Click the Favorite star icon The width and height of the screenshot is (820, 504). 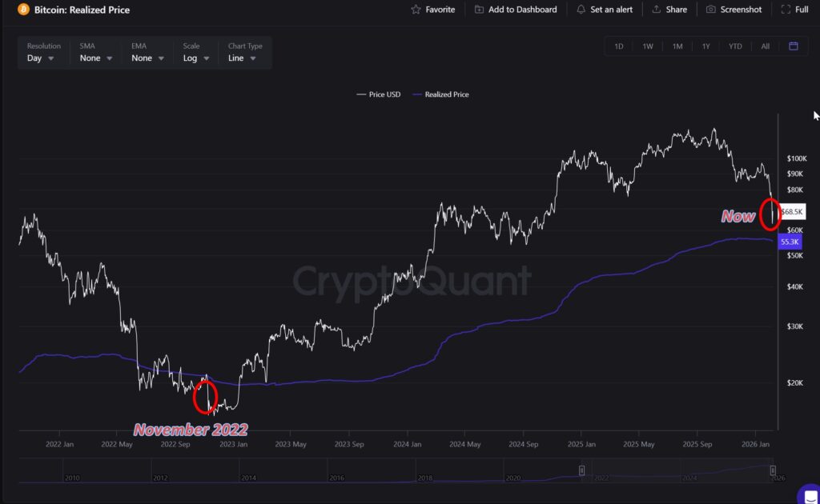coord(416,10)
